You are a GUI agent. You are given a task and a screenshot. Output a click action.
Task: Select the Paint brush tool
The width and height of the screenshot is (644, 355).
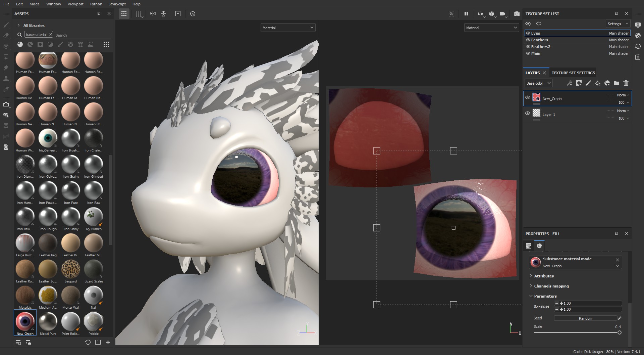point(6,25)
